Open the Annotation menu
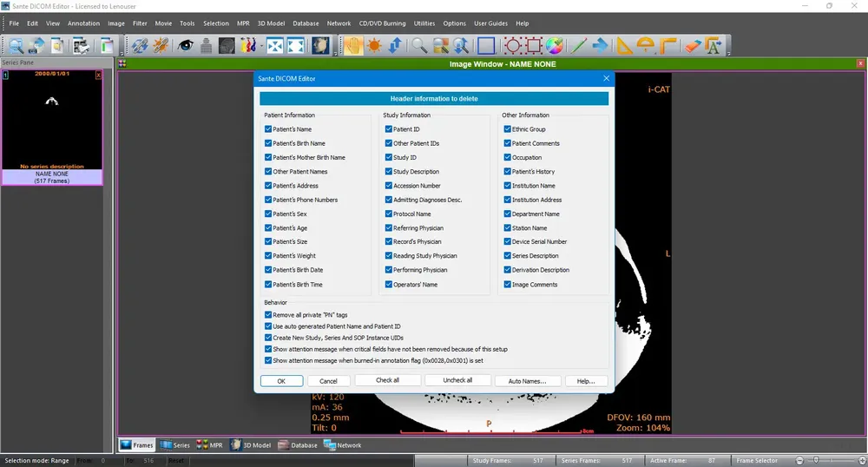 [x=83, y=23]
